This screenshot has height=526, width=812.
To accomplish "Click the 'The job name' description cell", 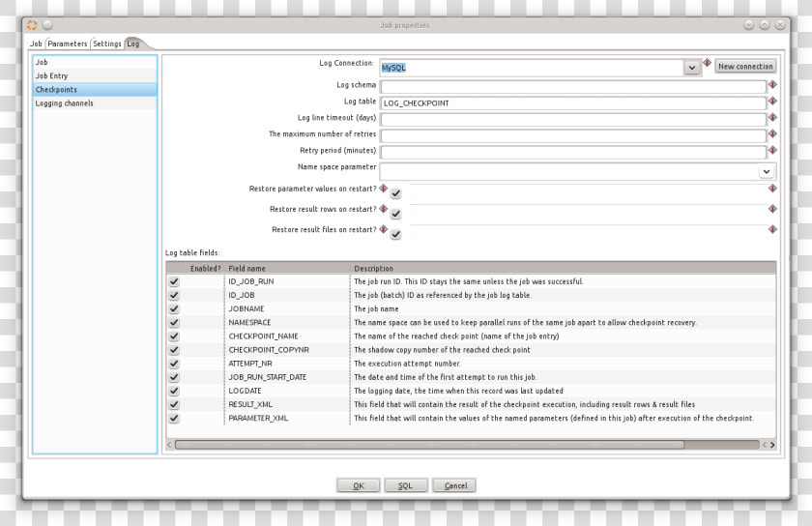I will [564, 308].
